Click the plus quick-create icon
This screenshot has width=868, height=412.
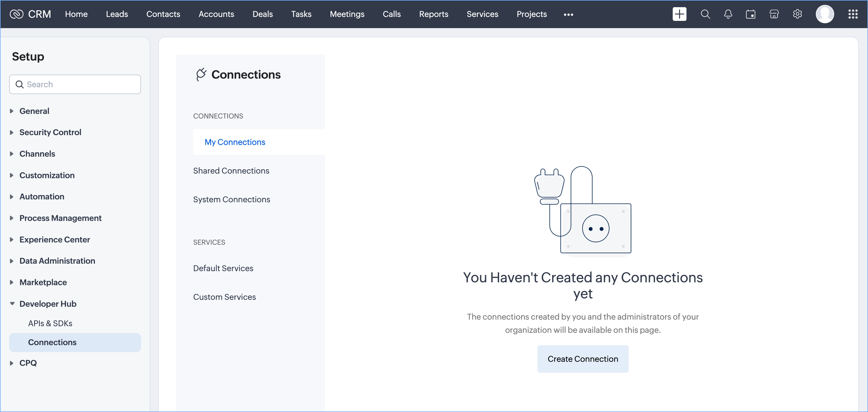(x=679, y=14)
